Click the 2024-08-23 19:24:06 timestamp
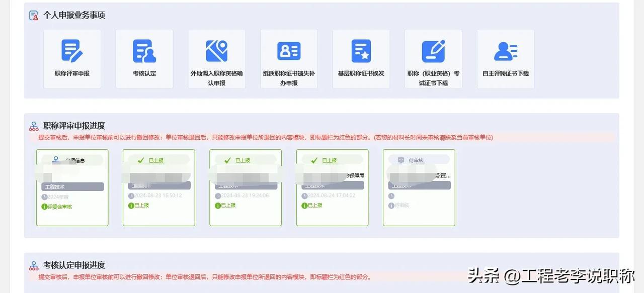 pos(245,196)
